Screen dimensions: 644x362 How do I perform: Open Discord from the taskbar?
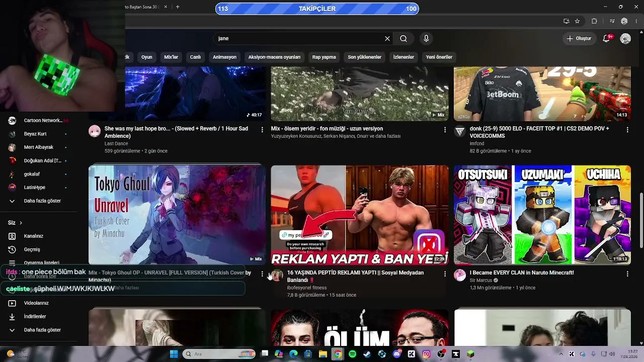[397, 354]
